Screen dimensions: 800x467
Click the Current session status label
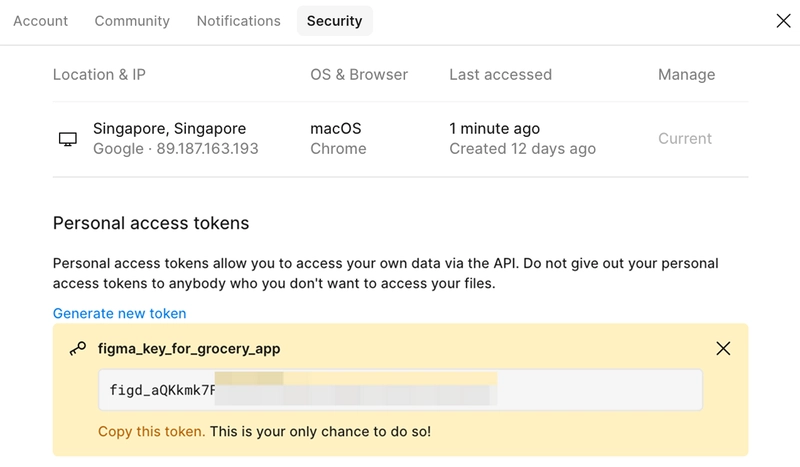(685, 139)
